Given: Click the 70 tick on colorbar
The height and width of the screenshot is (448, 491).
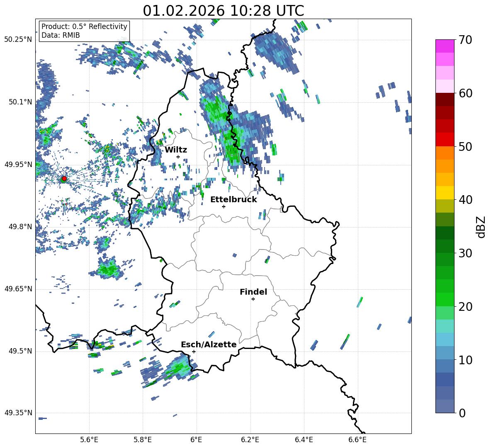Looking at the screenshot, I should [x=465, y=40].
